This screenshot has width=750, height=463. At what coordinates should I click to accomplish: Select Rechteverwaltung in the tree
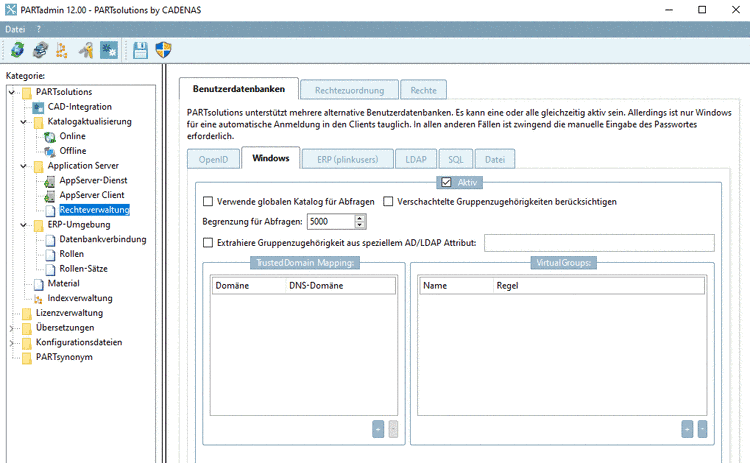94,209
